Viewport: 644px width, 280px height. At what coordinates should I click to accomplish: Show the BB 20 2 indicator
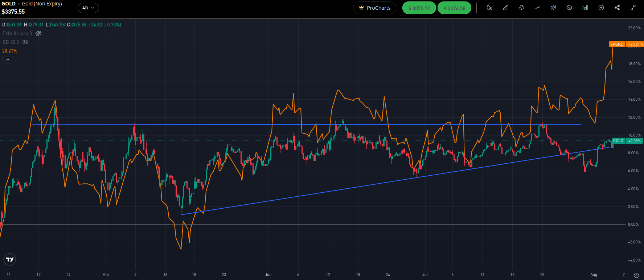25,42
